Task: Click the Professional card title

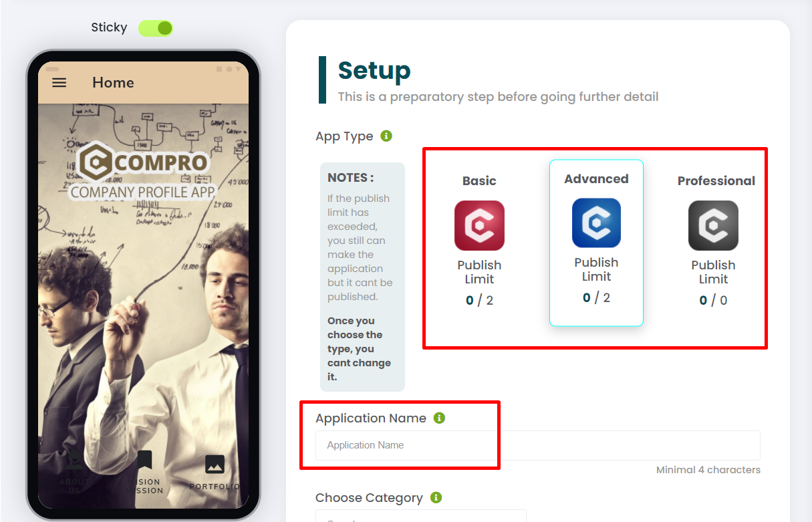Action: 716,180
